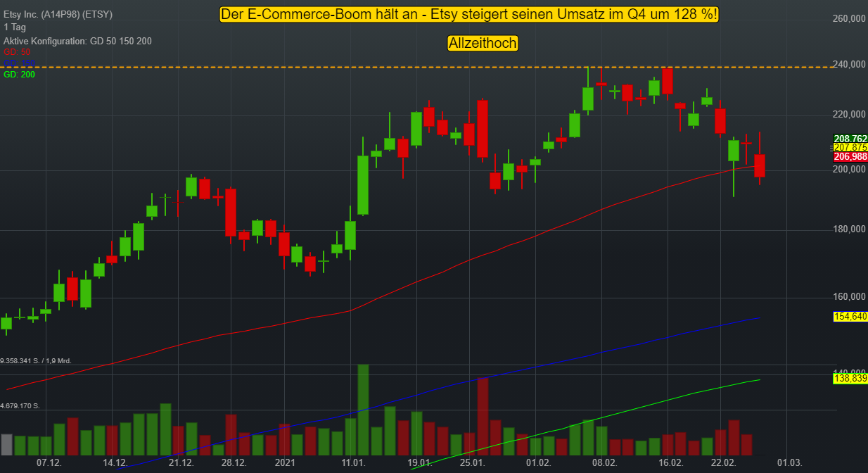Click the '4.679.170 S.' volume label
868x473 pixels.
pyautogui.click(x=20, y=406)
